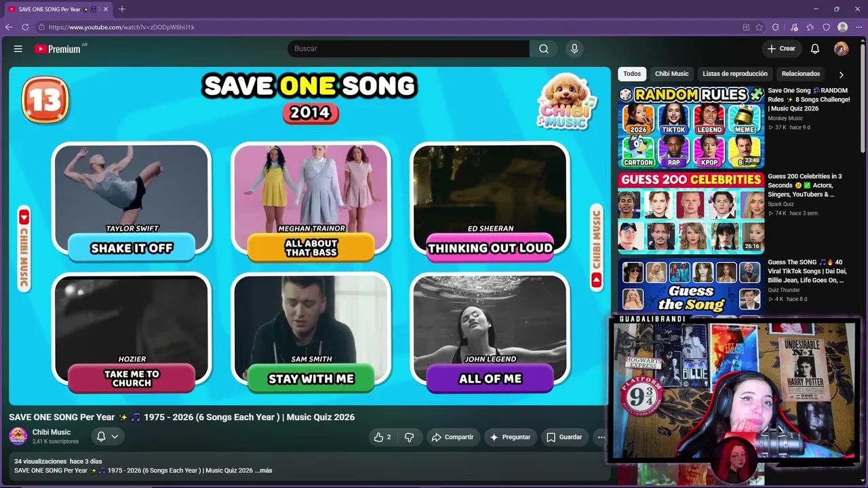This screenshot has height=488, width=868.
Task: Start voice search with the microphone
Action: tap(574, 49)
